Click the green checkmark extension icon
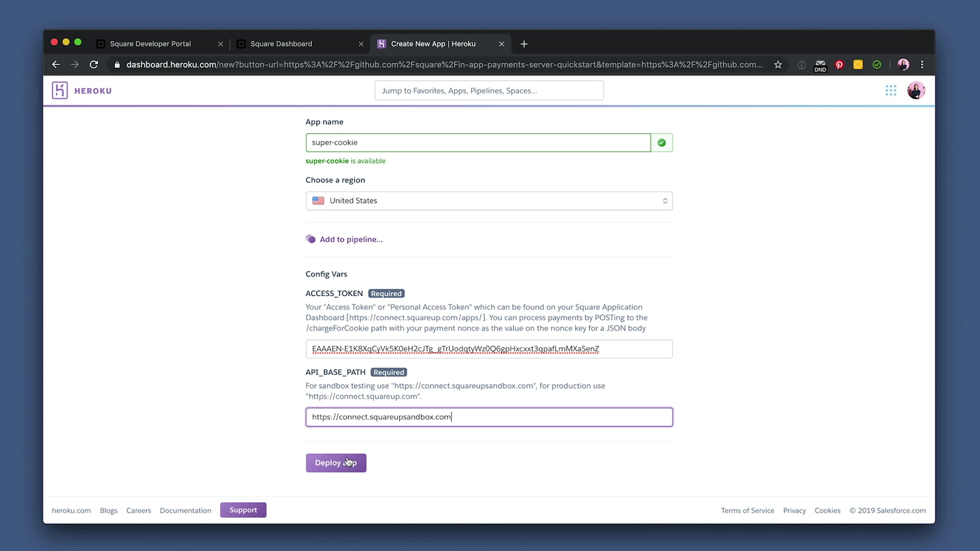Image resolution: width=980 pixels, height=551 pixels. tap(877, 65)
